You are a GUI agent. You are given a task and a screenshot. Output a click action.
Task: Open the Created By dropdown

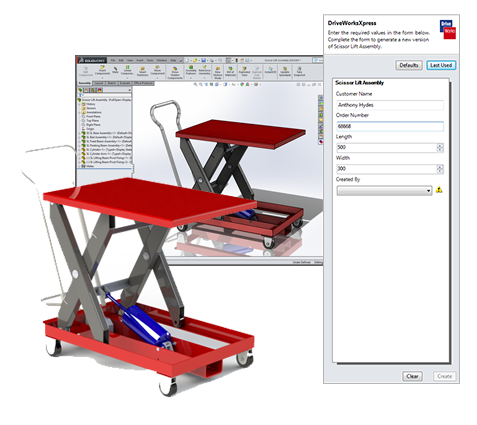[384, 191]
